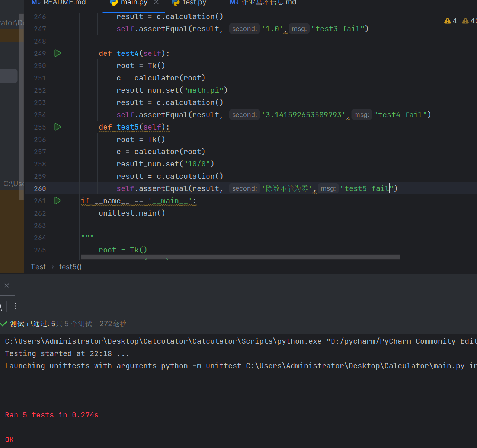Screen dimensions: 477x448
Task: Click line number 263 in the gutter
Action: pos(40,225)
